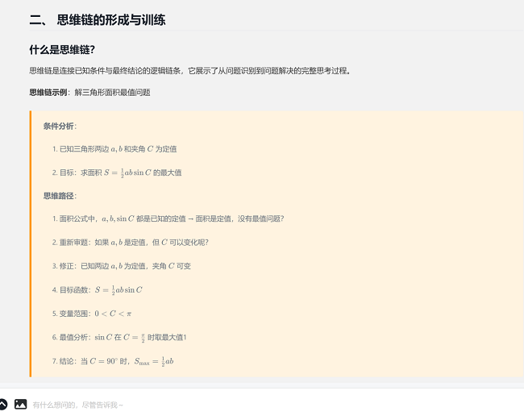This screenshot has width=524, height=420.
Task: Click the '条件分析' label in the callout
Action: coord(59,127)
